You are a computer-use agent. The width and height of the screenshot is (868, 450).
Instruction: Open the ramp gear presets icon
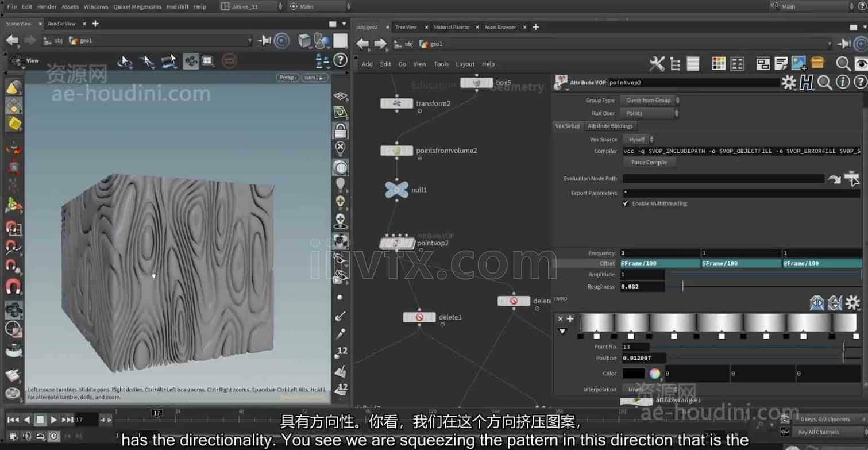852,302
